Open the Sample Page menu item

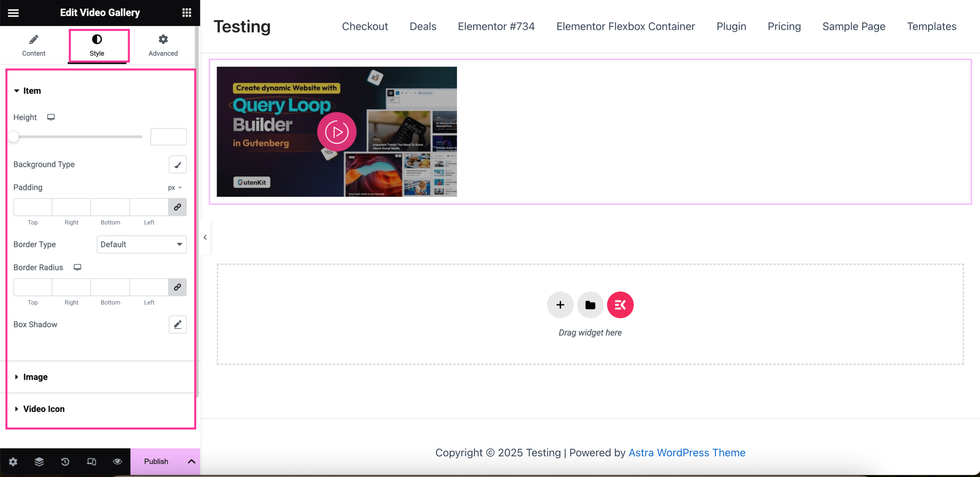(854, 26)
